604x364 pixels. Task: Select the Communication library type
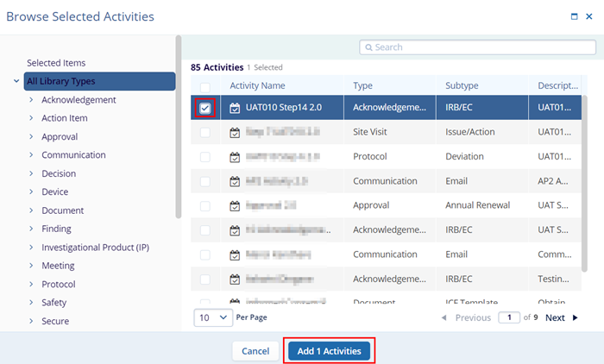(x=73, y=155)
